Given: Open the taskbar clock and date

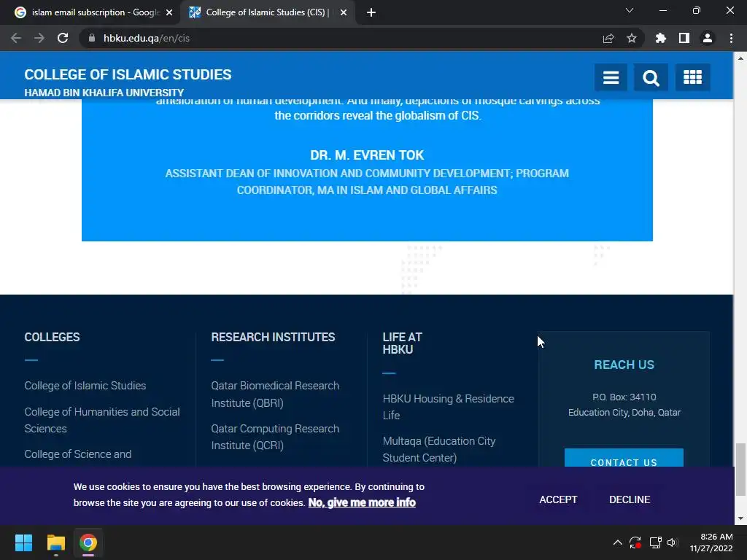Looking at the screenshot, I should click(711, 542).
